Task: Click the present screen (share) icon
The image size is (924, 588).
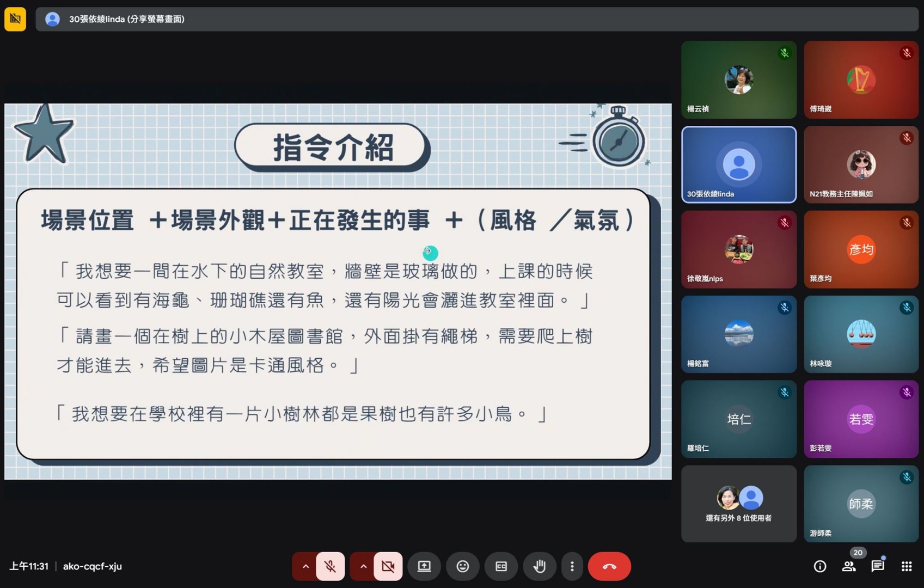Action: point(424,566)
